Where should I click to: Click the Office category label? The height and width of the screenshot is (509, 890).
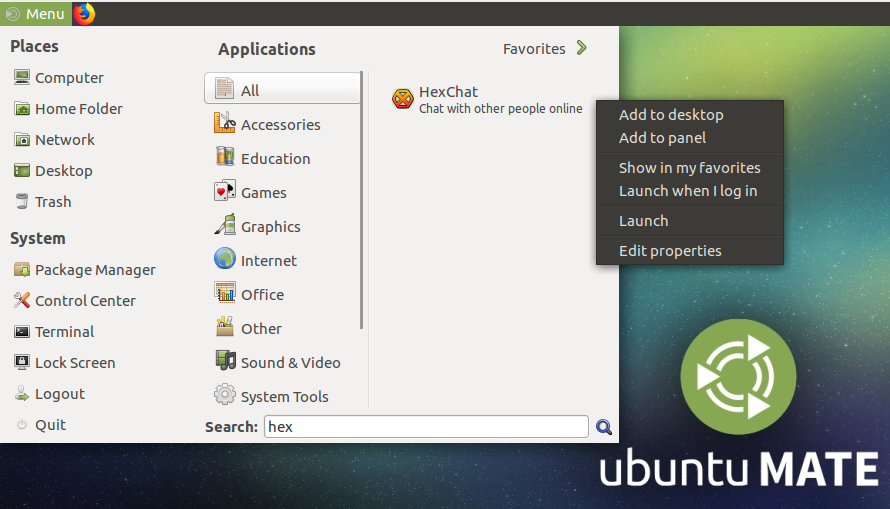coord(262,295)
